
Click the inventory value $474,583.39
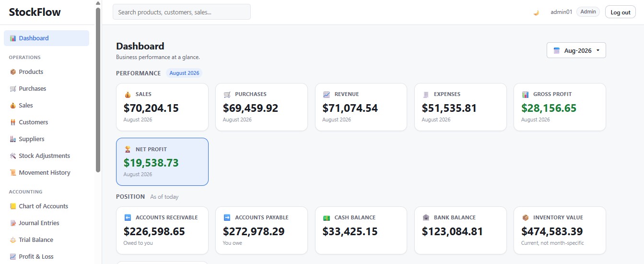pyautogui.click(x=552, y=231)
